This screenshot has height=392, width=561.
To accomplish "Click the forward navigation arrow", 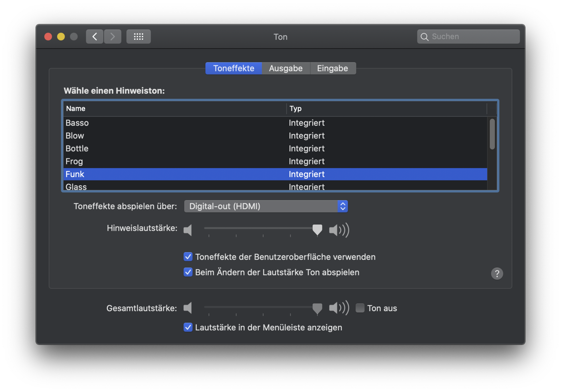I will coord(113,37).
